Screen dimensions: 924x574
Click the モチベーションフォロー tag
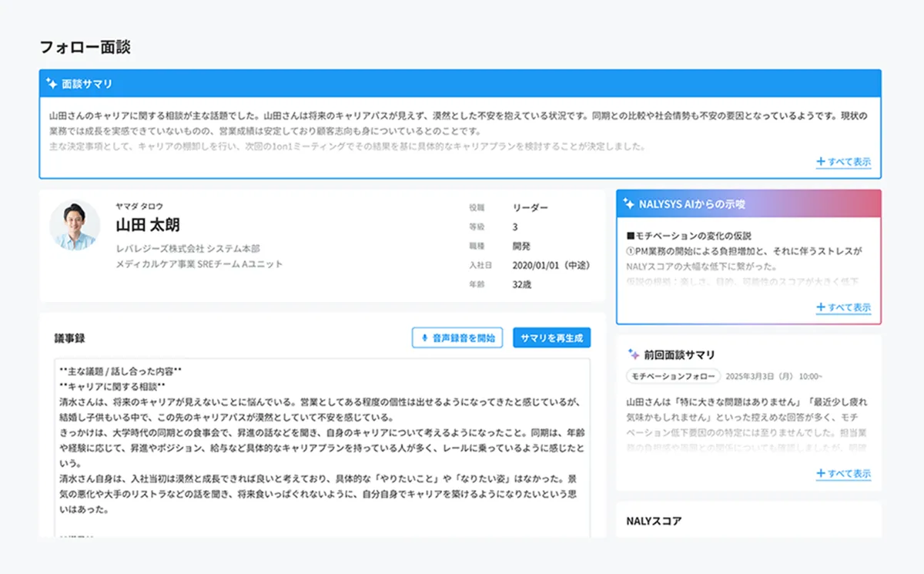pos(674,376)
